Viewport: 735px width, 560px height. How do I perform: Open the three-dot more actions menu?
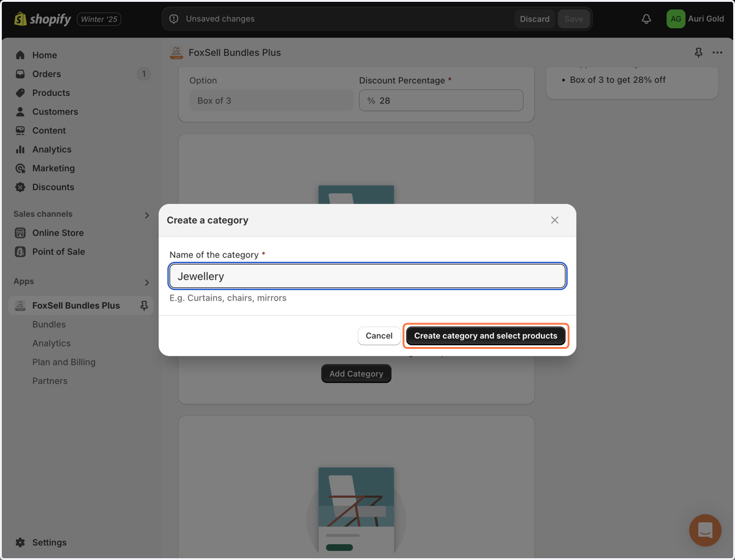pyautogui.click(x=717, y=53)
